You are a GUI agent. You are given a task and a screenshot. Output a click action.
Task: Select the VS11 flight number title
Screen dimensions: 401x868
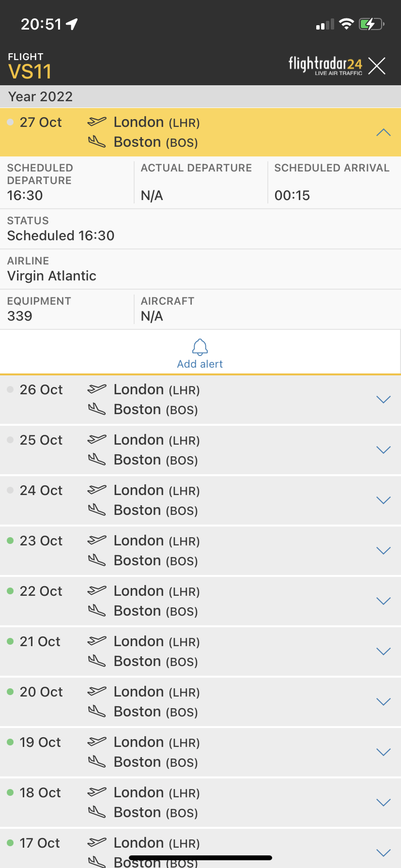[30, 72]
